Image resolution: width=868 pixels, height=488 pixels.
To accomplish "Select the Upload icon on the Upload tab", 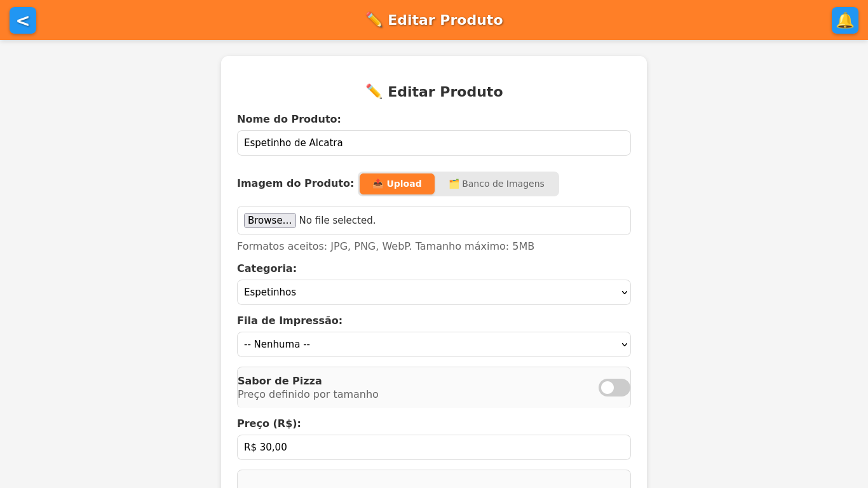I will (x=377, y=184).
